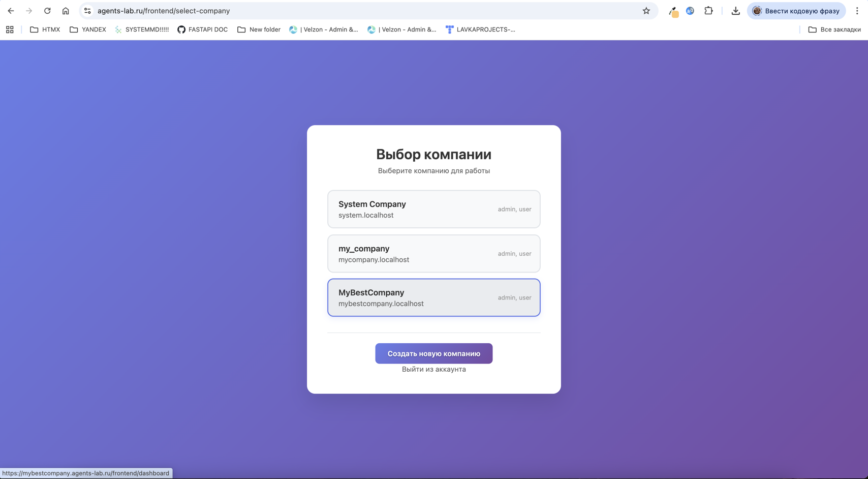Viewport: 868px width, 479px height.
Task: Click Выйти из аккаунта link
Action: 433,369
